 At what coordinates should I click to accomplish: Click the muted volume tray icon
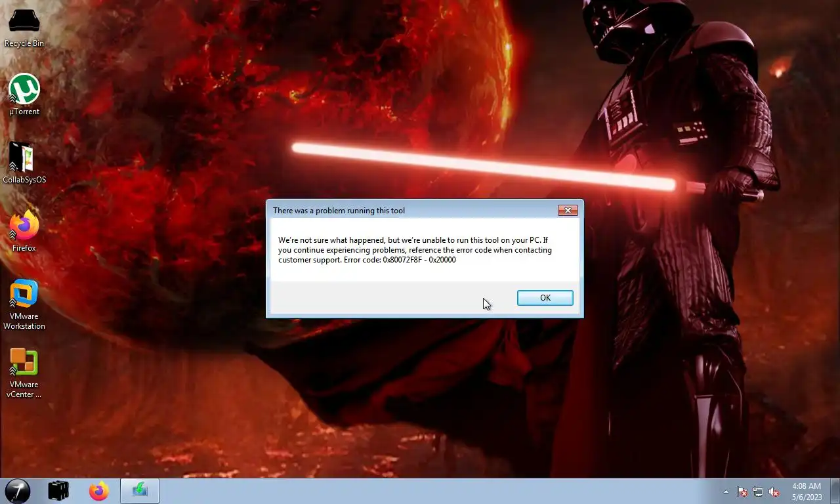coord(774,492)
